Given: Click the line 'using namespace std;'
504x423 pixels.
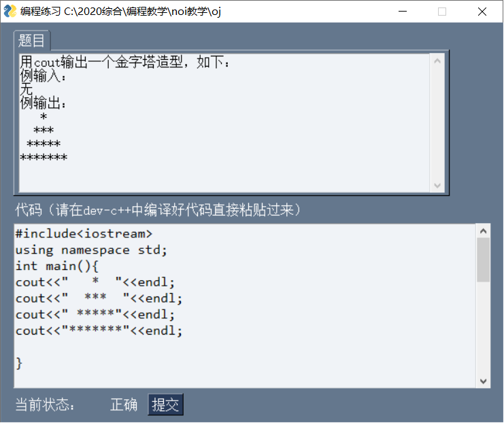Looking at the screenshot, I should [x=91, y=250].
